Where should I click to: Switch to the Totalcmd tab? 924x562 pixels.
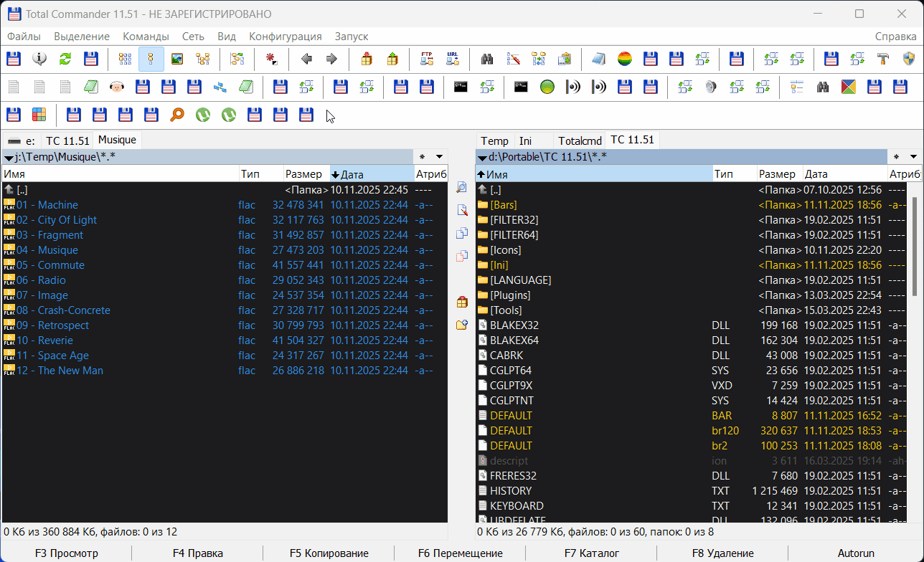(x=580, y=140)
